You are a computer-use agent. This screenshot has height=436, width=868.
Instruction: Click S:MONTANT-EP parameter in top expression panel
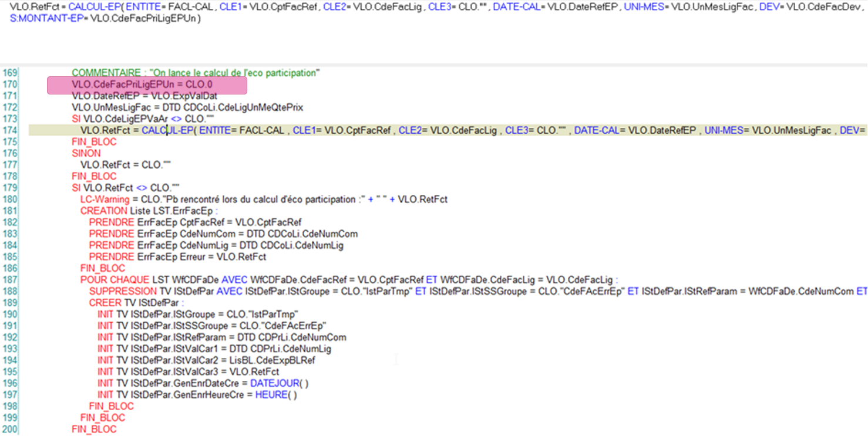tap(36, 19)
